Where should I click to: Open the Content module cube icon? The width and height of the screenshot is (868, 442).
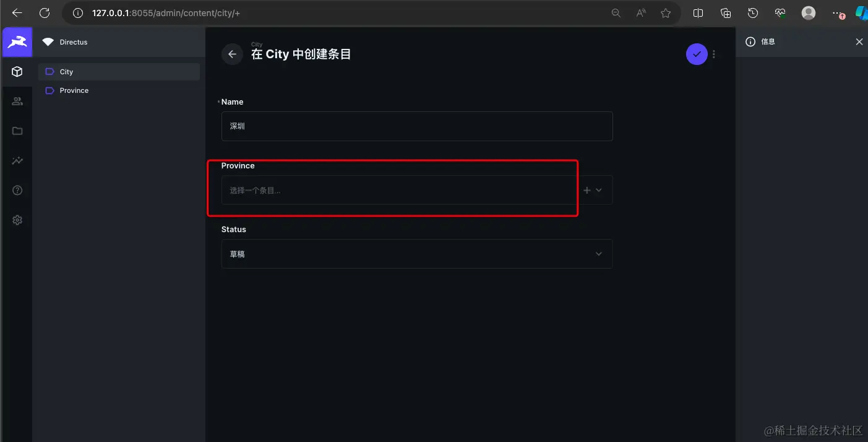click(x=17, y=72)
